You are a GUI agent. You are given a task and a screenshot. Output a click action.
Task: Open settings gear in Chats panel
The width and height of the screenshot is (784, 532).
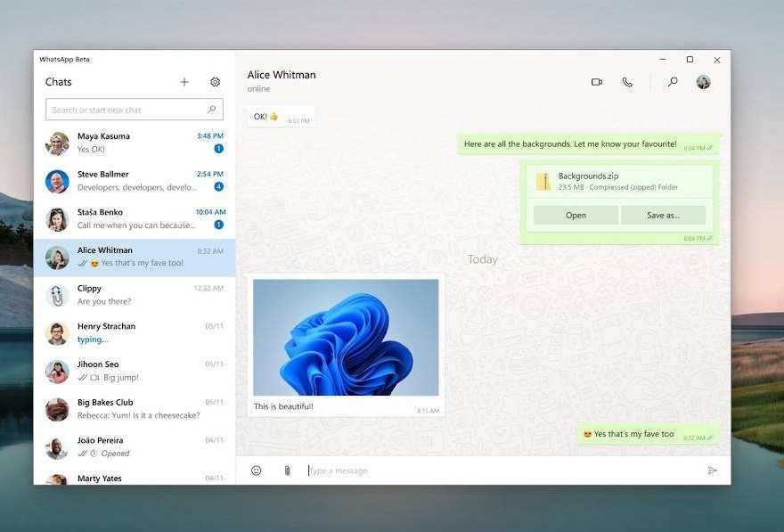(x=215, y=82)
